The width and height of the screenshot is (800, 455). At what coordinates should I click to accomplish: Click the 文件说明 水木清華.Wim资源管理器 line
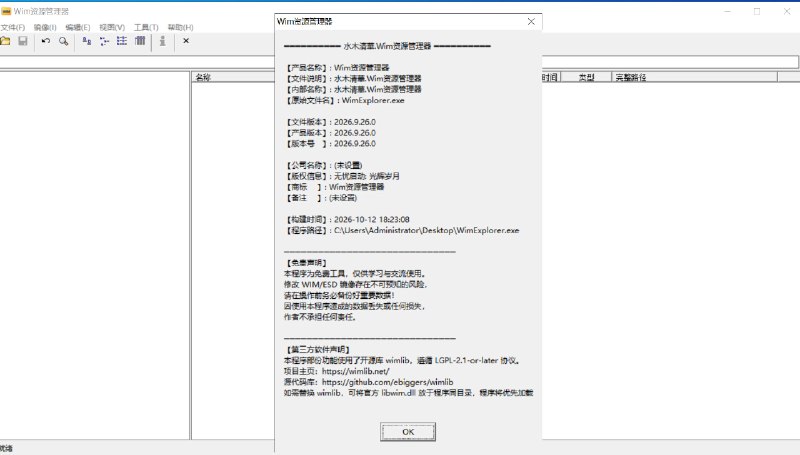click(x=353, y=78)
